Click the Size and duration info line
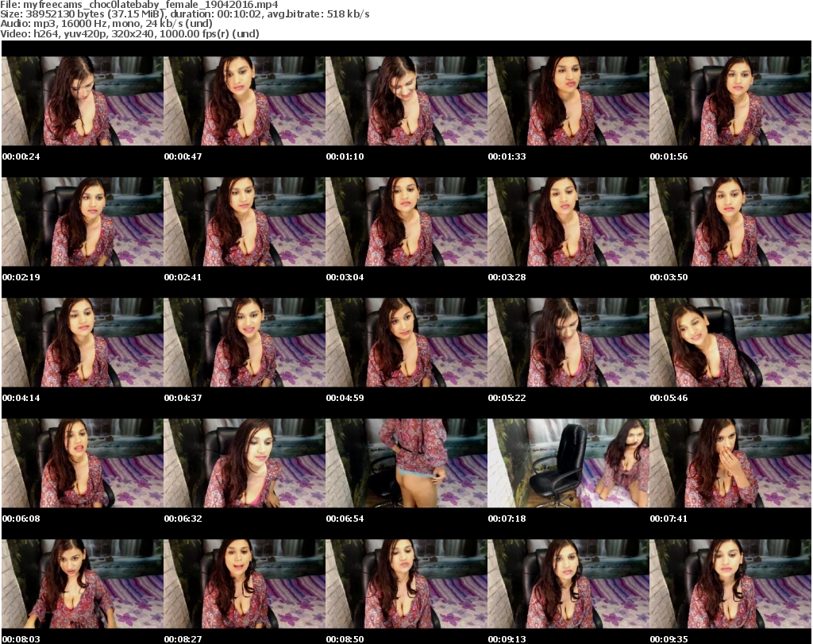The height and width of the screenshot is (644, 813). click(x=184, y=14)
